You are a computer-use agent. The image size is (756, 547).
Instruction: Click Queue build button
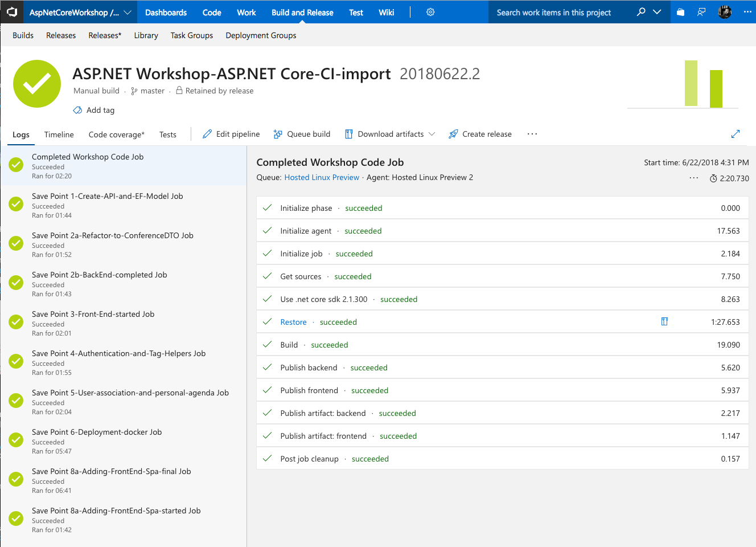click(x=302, y=134)
